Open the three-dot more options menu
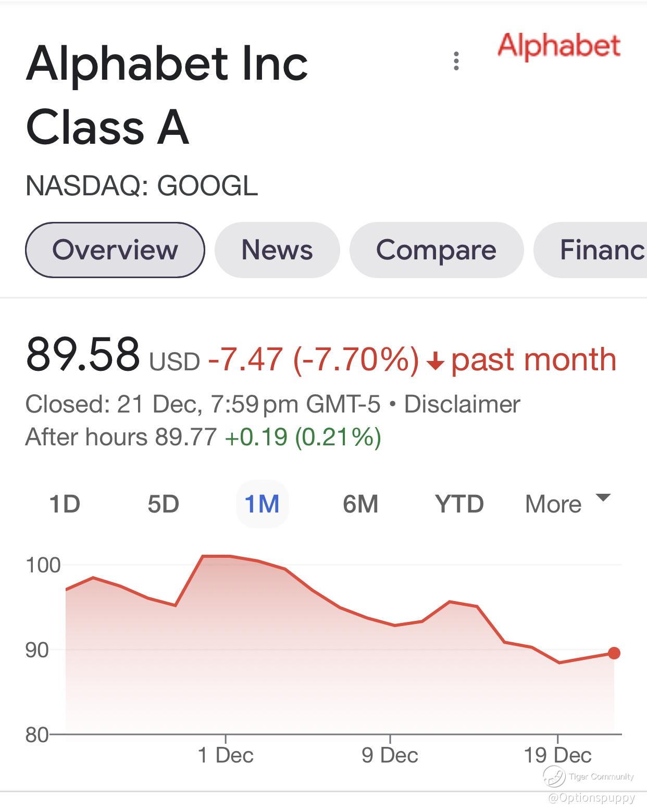 tap(456, 61)
